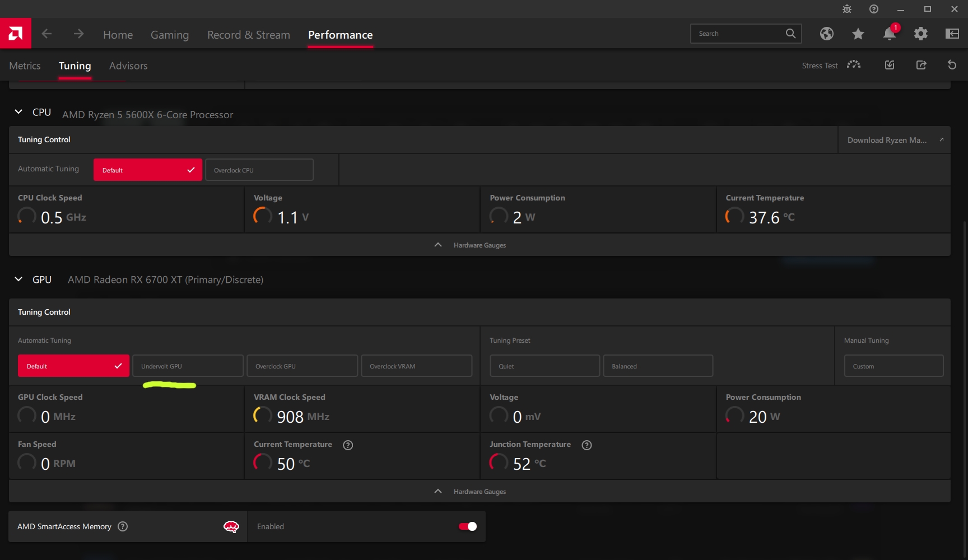
Task: Click the external link arrow beside Download Ryzen Ma...
Action: pyautogui.click(x=941, y=140)
